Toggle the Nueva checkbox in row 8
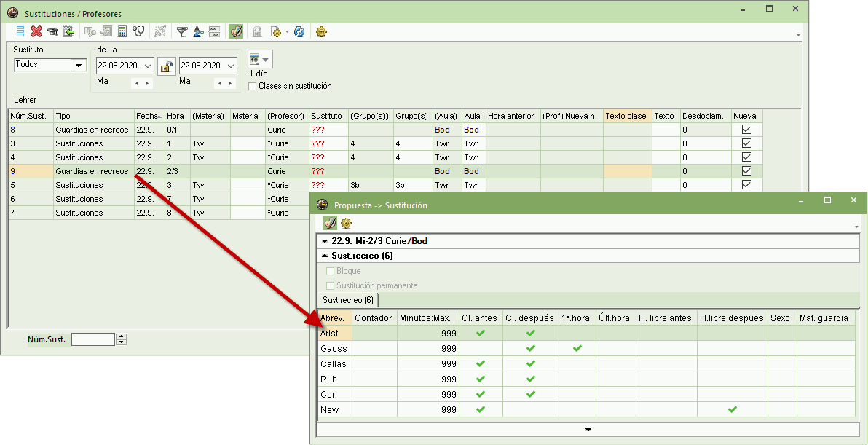 [747, 130]
